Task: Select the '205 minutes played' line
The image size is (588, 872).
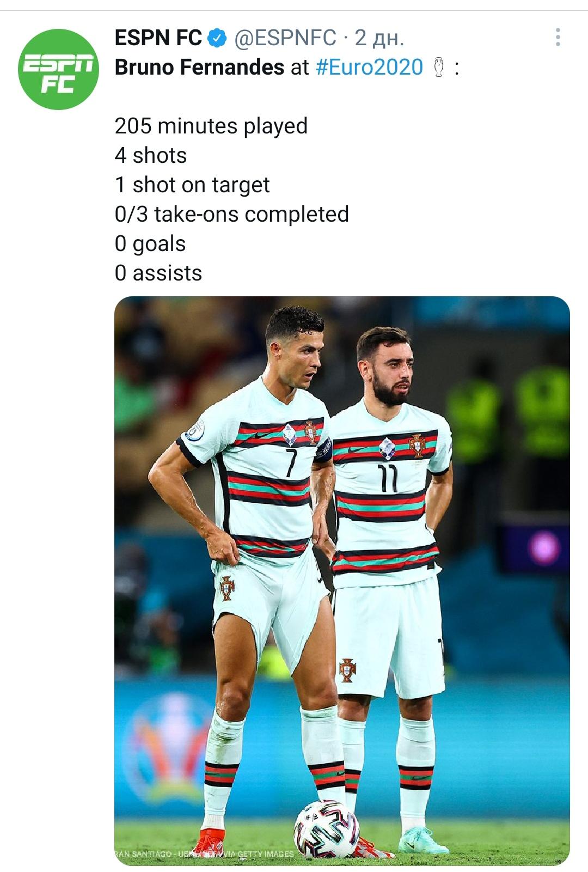Action: (x=211, y=126)
